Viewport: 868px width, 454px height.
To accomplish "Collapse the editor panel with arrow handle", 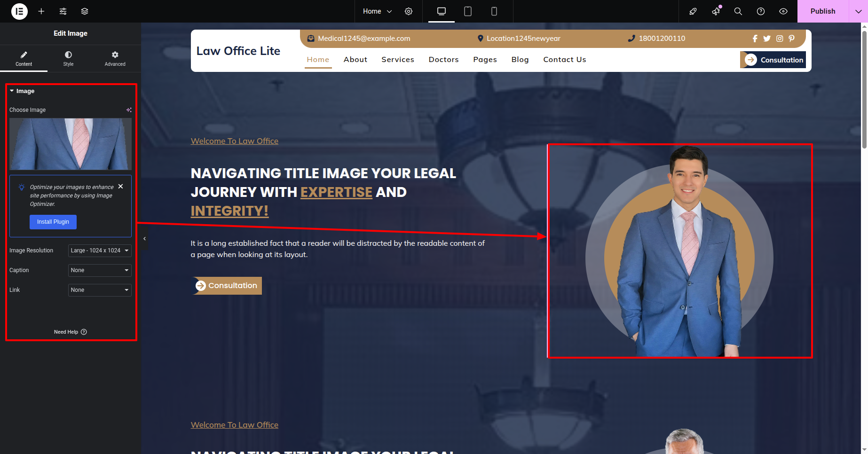I will 144,239.
